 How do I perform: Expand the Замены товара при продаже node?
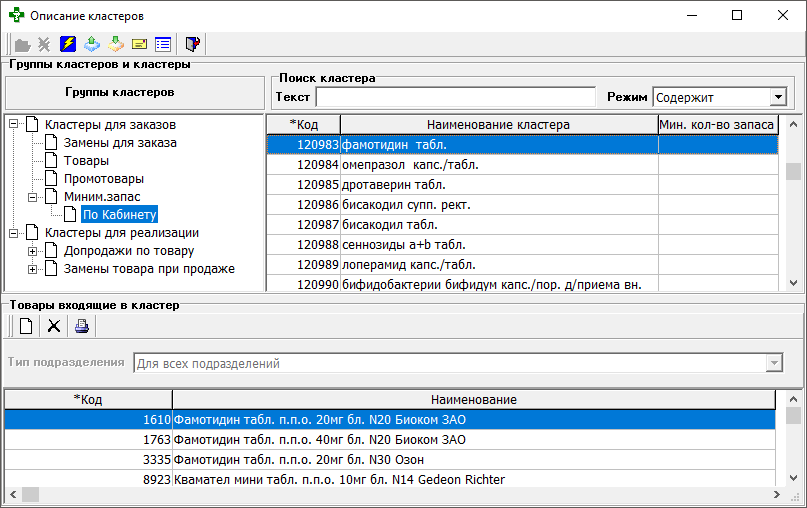32,269
